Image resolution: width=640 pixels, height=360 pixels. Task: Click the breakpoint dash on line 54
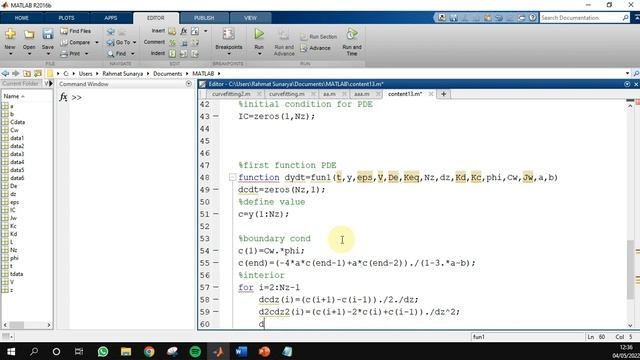pos(216,251)
